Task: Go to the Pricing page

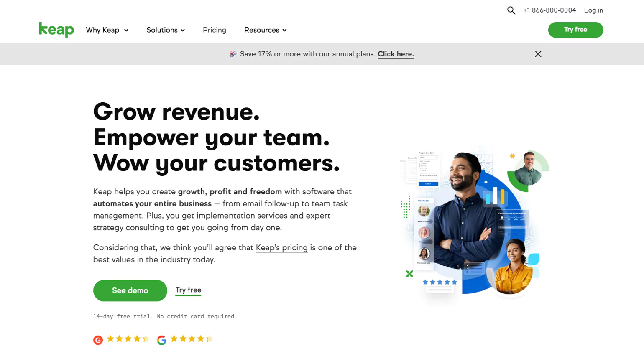Action: [x=215, y=30]
